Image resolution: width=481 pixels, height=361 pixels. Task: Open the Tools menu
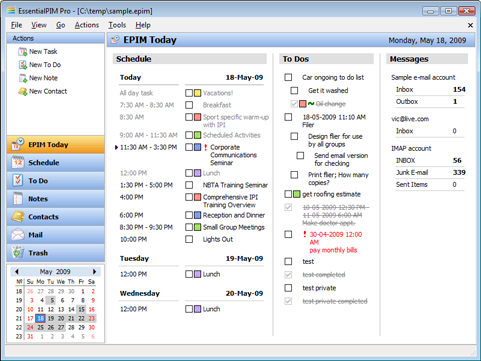(x=117, y=25)
